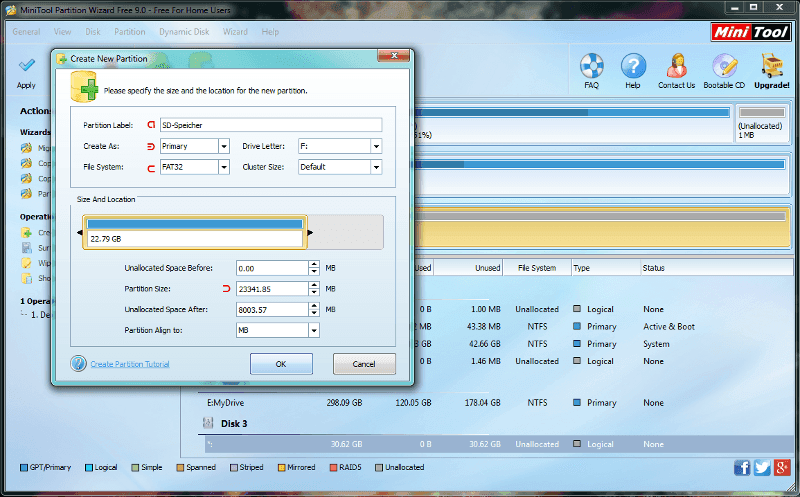Open the Create Partition Tutorial link

tap(130, 364)
